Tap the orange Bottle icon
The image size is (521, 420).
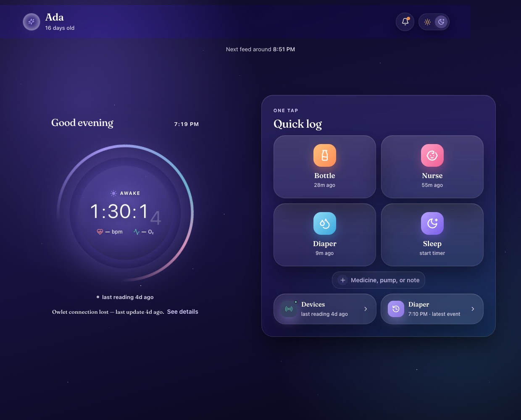point(325,155)
